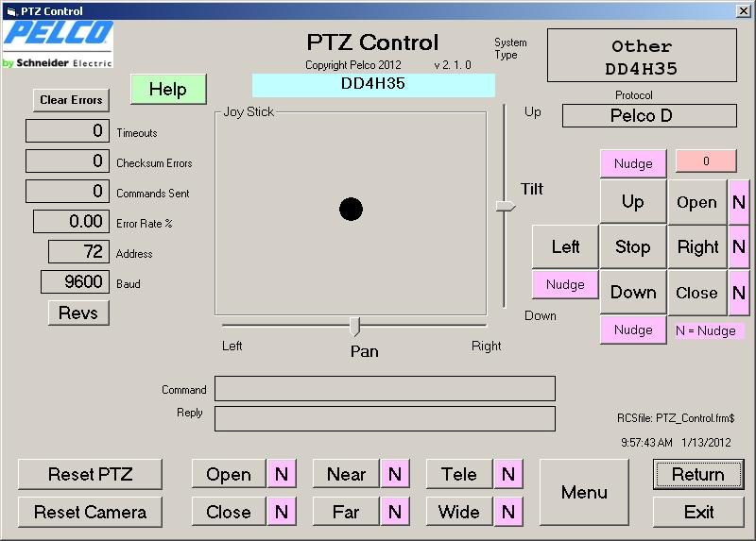Click the Exit button
Screen dimensions: 756x541
698,512
